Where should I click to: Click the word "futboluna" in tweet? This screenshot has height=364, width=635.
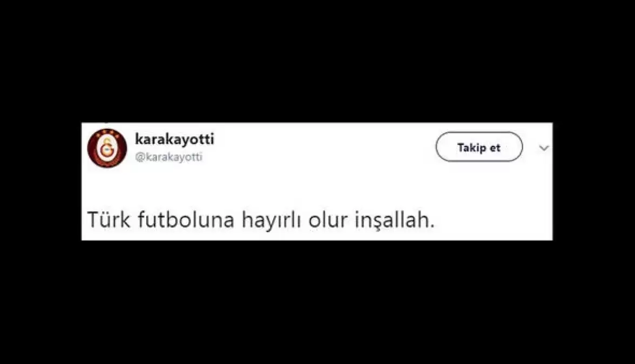pos(186,220)
